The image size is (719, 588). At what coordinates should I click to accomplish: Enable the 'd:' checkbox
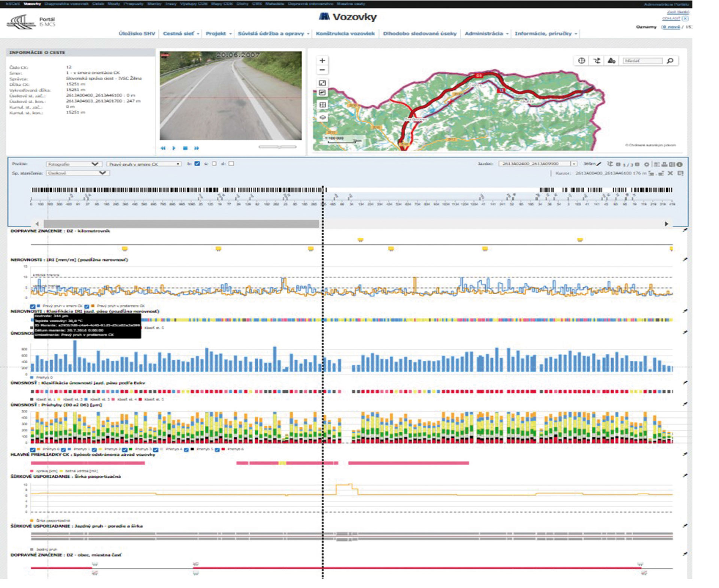point(231,164)
